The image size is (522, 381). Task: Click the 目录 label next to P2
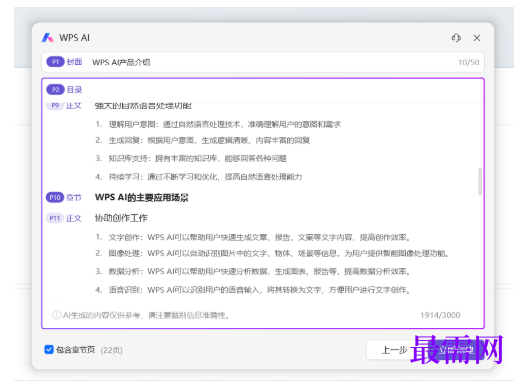pyautogui.click(x=74, y=90)
